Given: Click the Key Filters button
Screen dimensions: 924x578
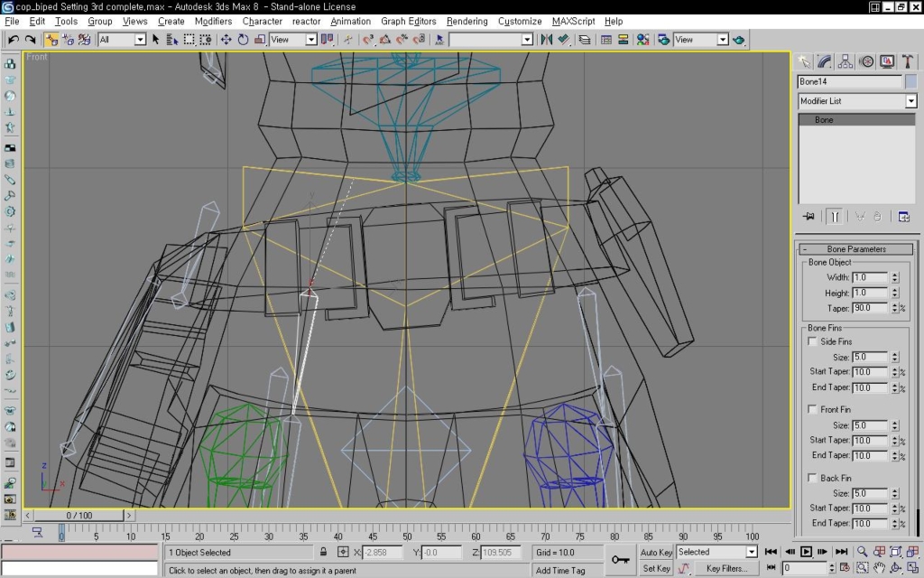Looking at the screenshot, I should pos(726,569).
